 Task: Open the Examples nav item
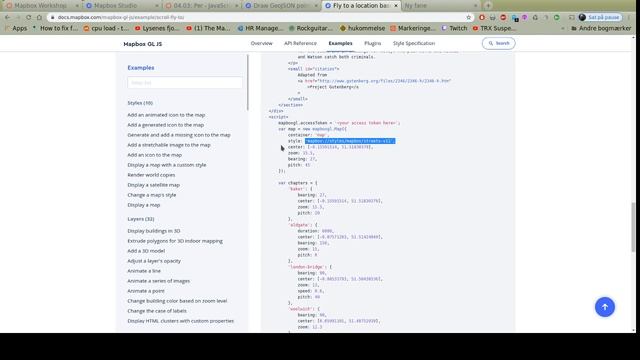pos(340,43)
